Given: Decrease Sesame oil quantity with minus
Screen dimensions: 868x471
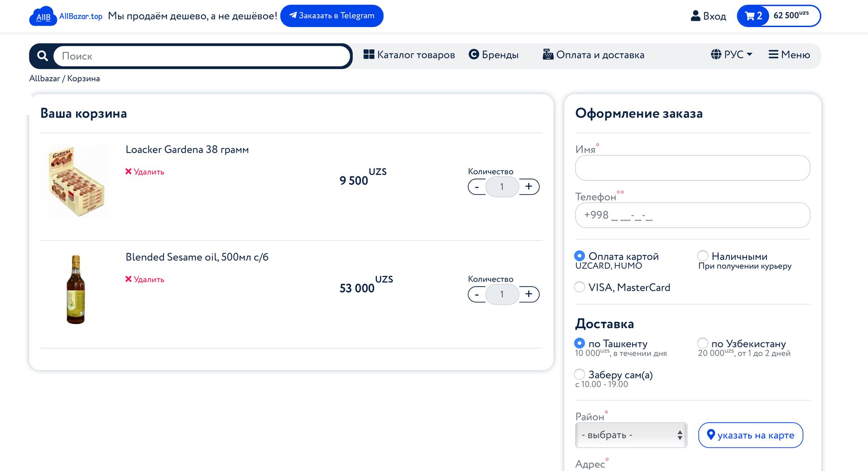Looking at the screenshot, I should [x=477, y=295].
